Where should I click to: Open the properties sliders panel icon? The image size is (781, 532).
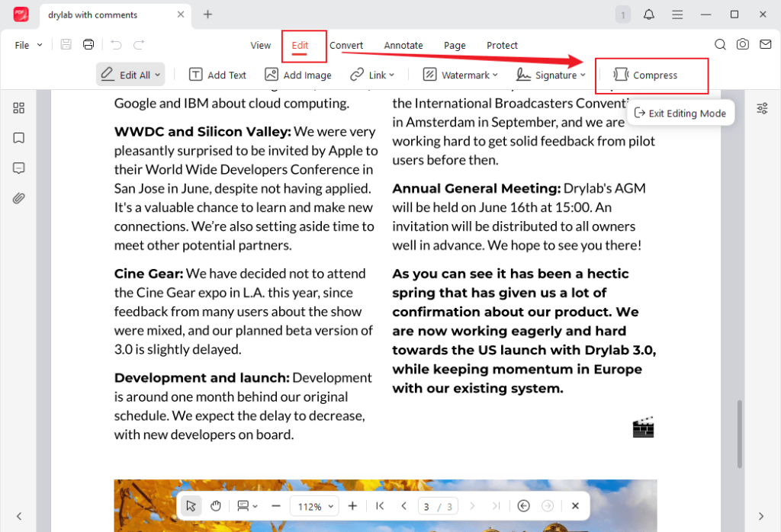pos(762,108)
